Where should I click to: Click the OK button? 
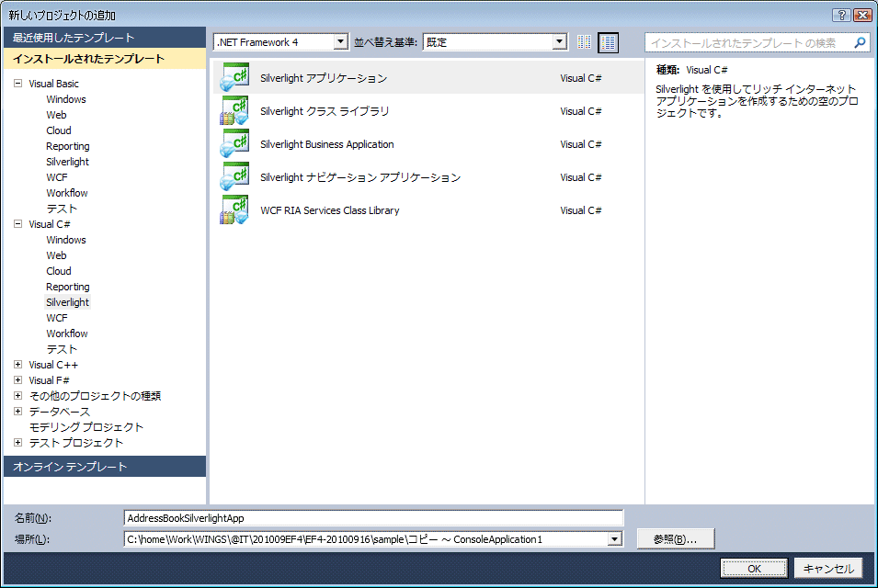754,569
